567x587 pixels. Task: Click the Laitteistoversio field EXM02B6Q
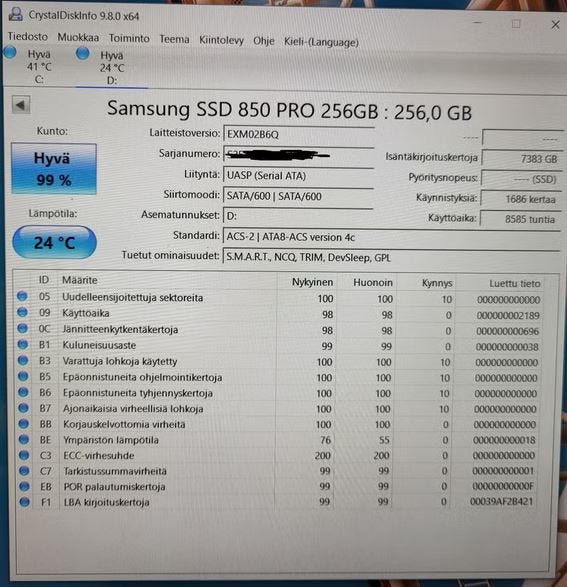[x=299, y=134]
